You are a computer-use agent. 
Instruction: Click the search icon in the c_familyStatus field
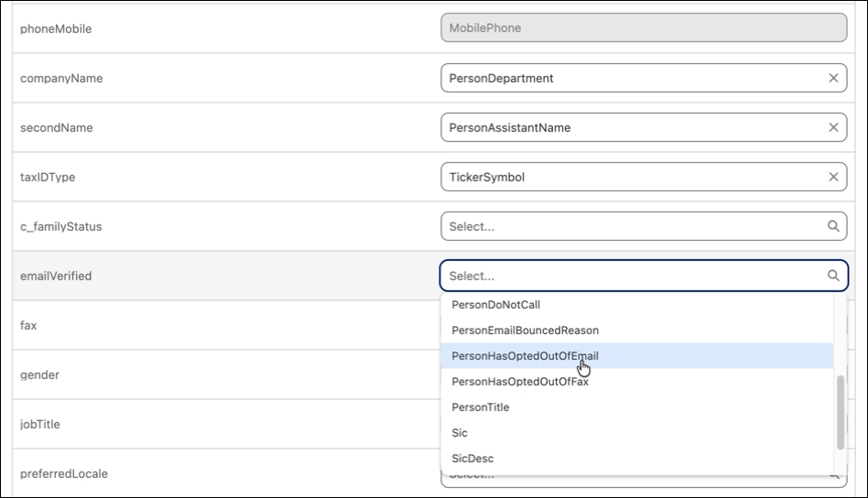833,226
